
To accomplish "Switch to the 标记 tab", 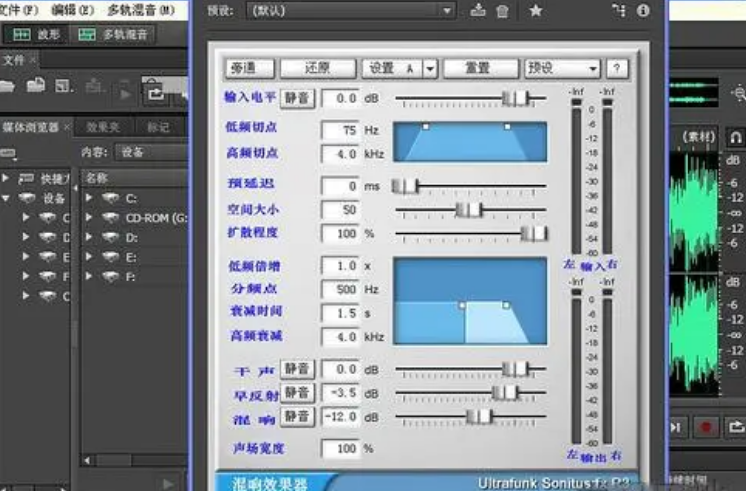I will click(x=158, y=127).
